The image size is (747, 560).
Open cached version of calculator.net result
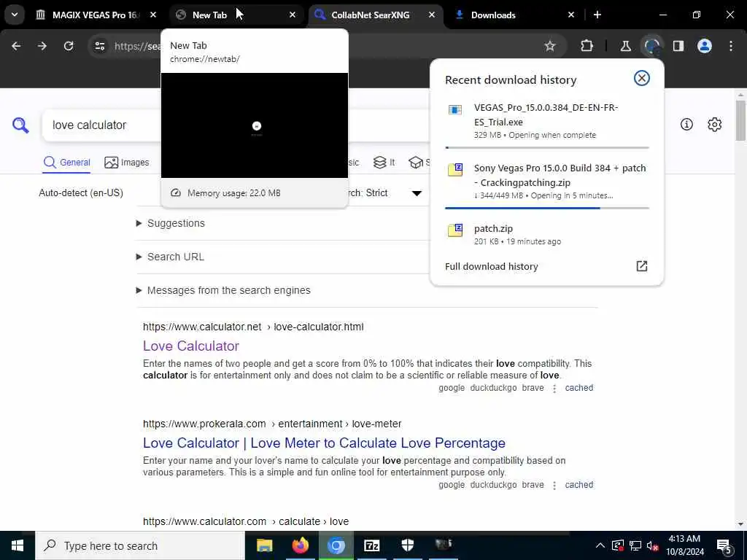click(578, 388)
